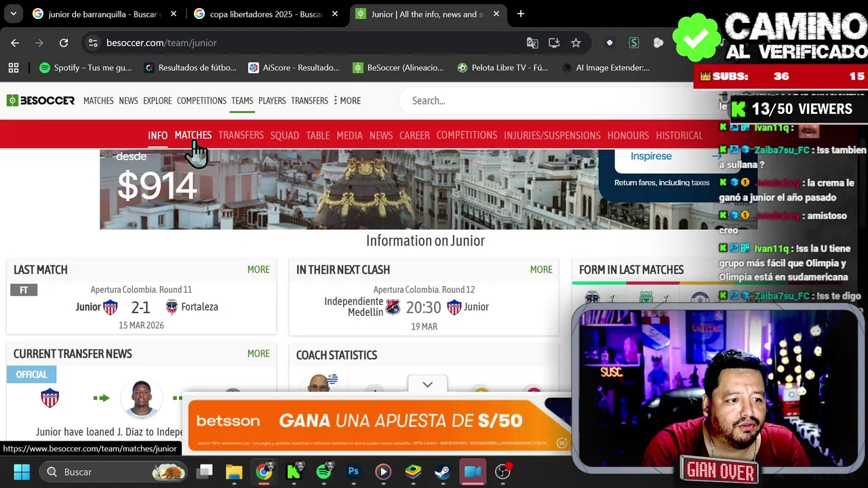868x488 pixels.
Task: Close the copa libertadores 2025 tab
Action: pos(335,14)
